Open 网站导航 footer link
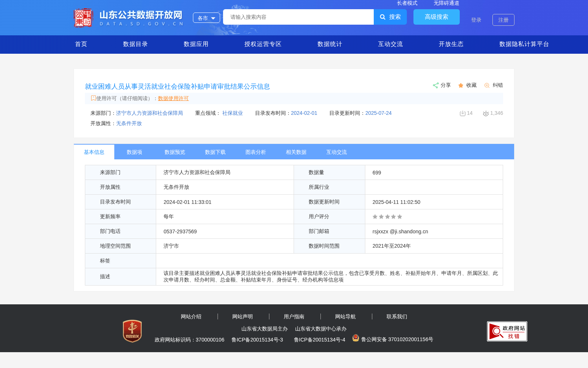Screen dimensions: 588x368 coord(345,316)
